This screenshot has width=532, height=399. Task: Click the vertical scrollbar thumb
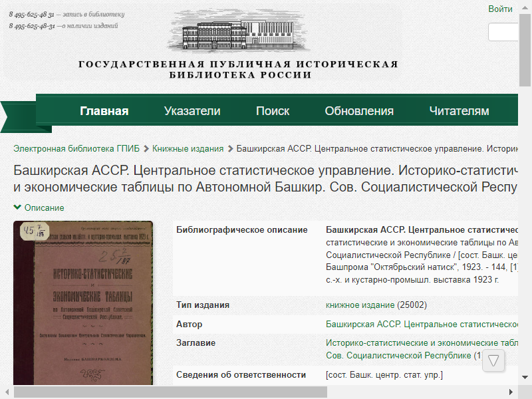tap(525, 51)
